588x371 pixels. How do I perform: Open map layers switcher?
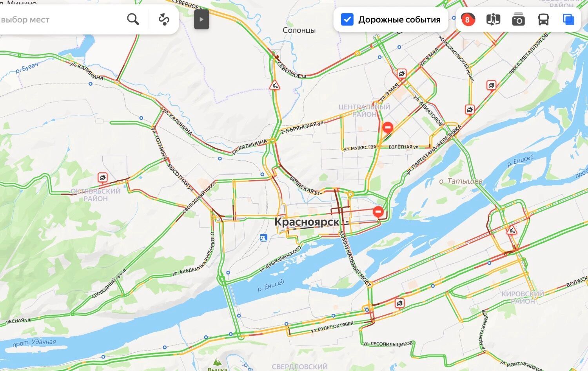tap(568, 19)
